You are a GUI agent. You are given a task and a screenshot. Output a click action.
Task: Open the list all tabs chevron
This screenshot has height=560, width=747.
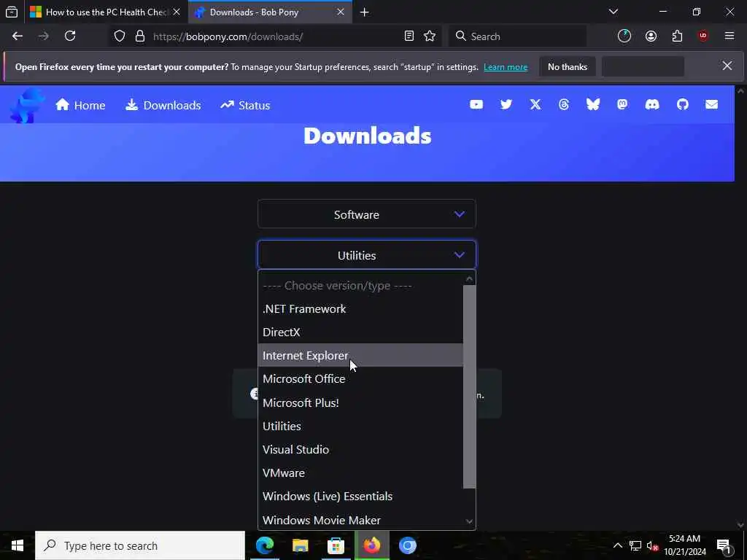click(613, 12)
